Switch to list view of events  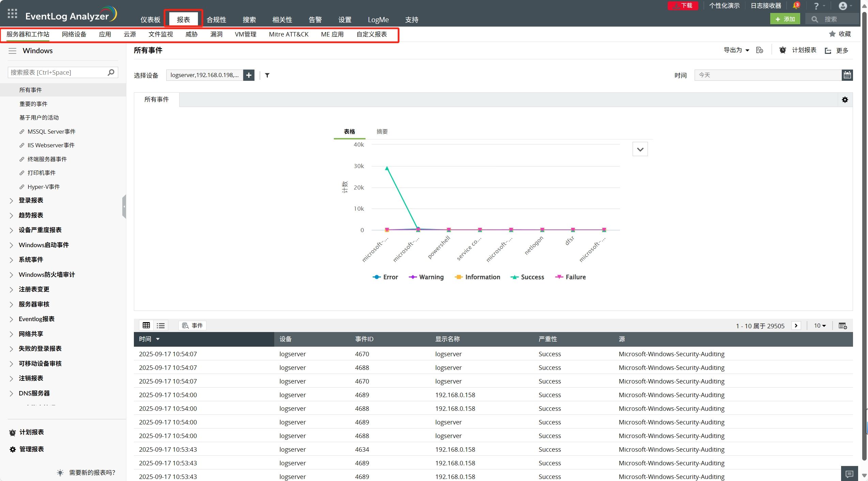click(161, 326)
